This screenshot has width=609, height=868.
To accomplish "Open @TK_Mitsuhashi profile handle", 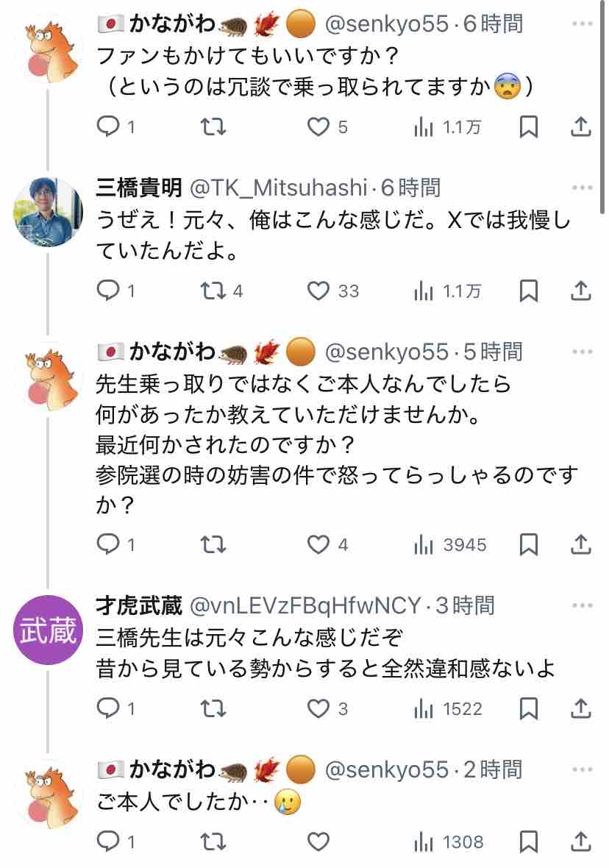I will point(279,188).
